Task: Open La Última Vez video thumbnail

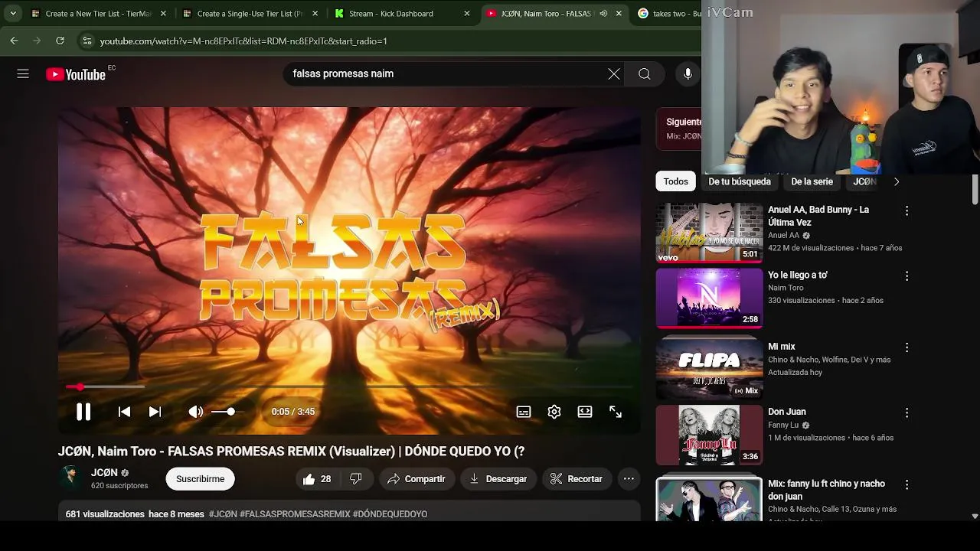Action: [x=710, y=233]
